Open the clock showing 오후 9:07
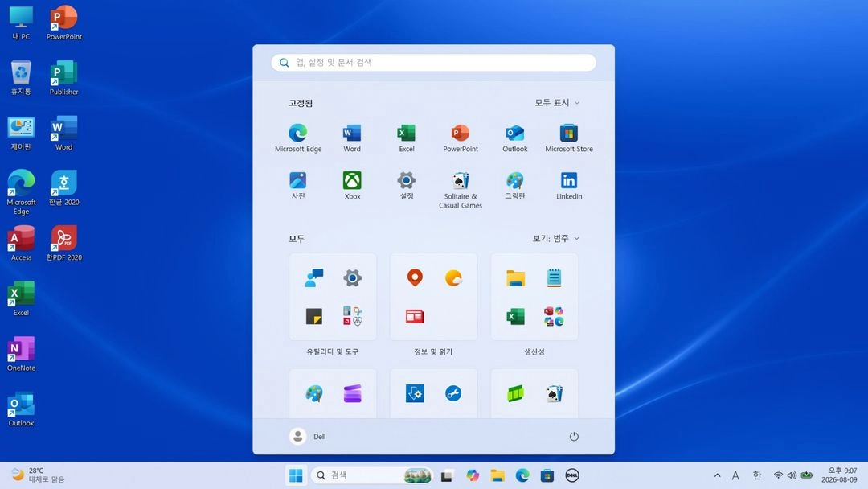This screenshot has height=489, width=868. pos(839,475)
